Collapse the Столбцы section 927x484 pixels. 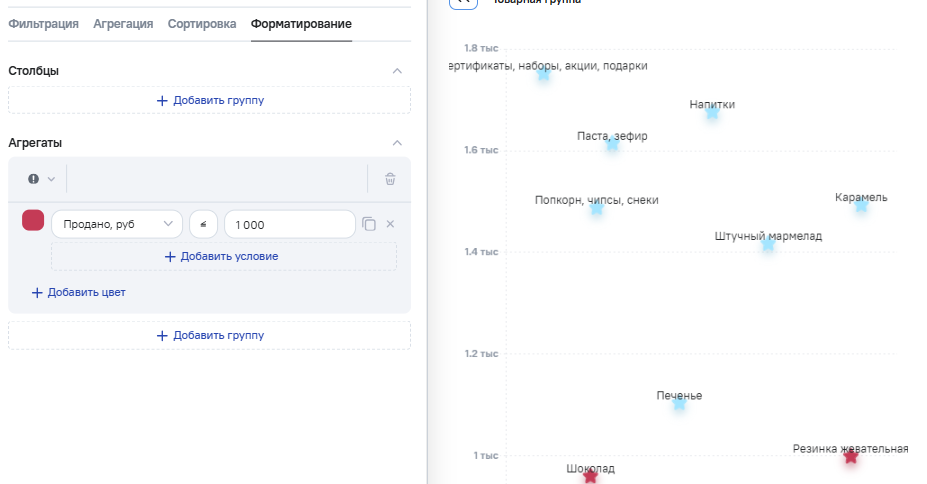pos(397,71)
